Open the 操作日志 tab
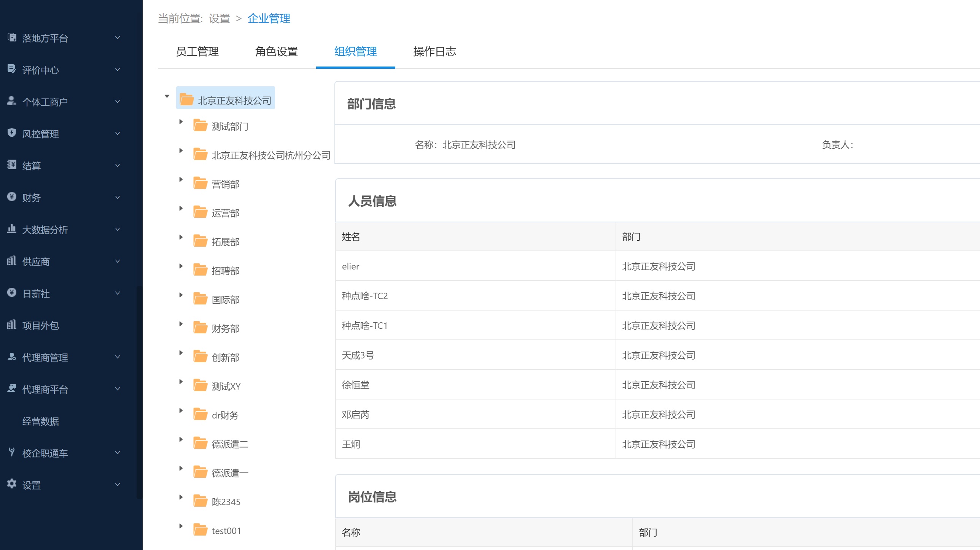980x550 pixels. pos(434,51)
